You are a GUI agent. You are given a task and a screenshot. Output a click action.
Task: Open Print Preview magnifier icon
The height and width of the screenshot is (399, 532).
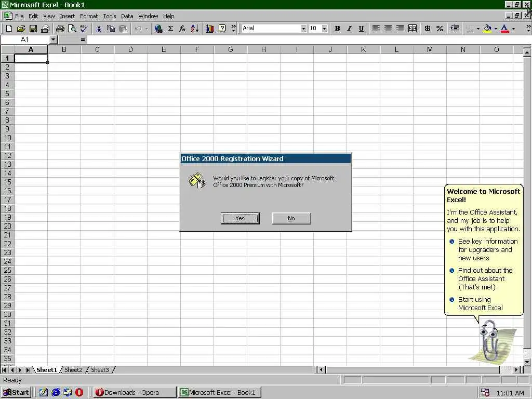(72, 29)
